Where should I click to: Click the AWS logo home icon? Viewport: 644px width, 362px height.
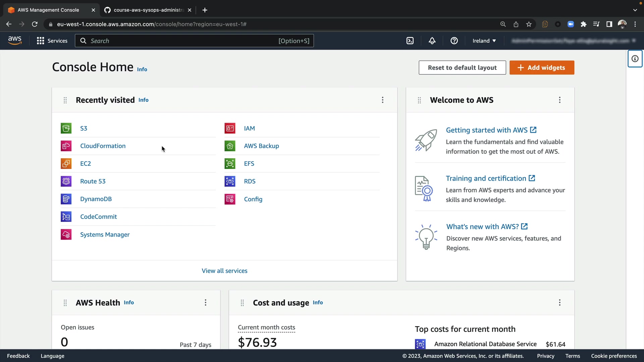15,41
